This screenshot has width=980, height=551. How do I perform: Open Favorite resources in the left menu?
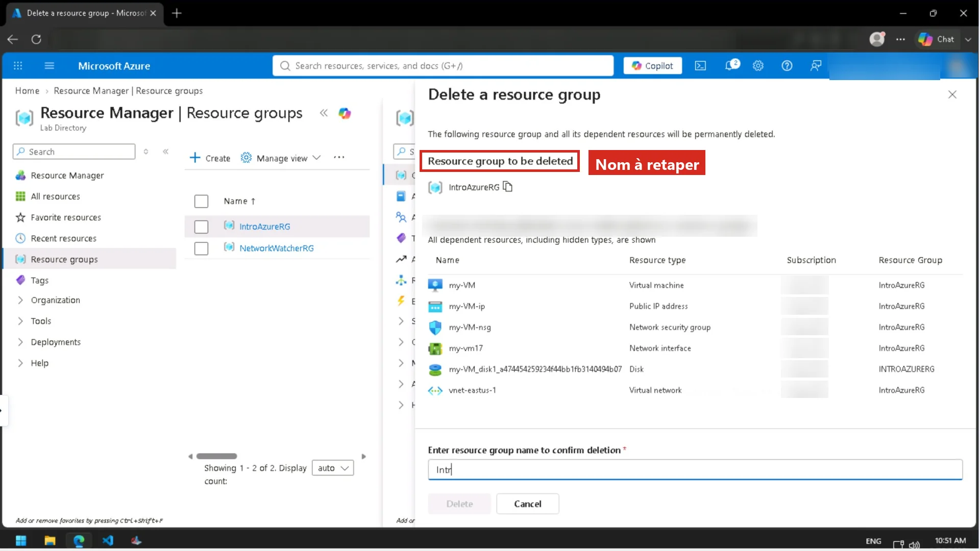pos(65,217)
